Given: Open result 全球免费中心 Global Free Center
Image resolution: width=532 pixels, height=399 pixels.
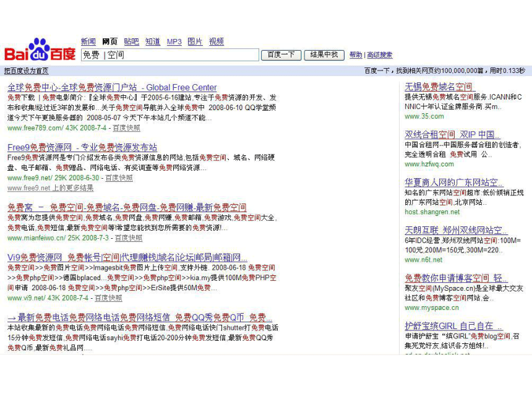Looking at the screenshot, I should coord(112,88).
